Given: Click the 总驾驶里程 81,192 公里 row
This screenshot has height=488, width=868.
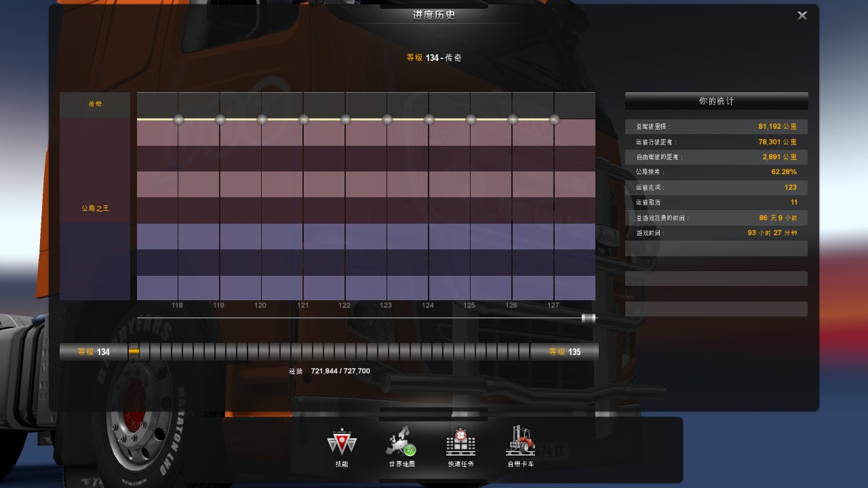Looking at the screenshot, I should tap(716, 127).
